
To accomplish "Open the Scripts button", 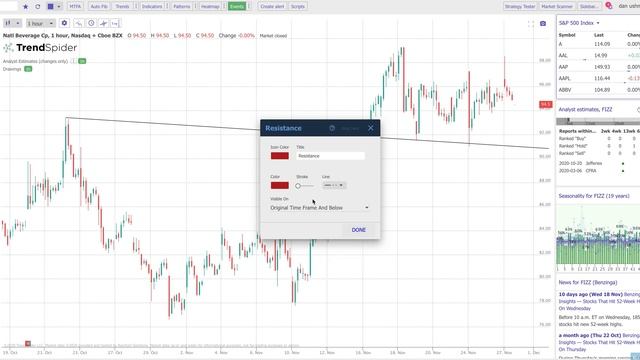I will pyautogui.click(x=298, y=7).
